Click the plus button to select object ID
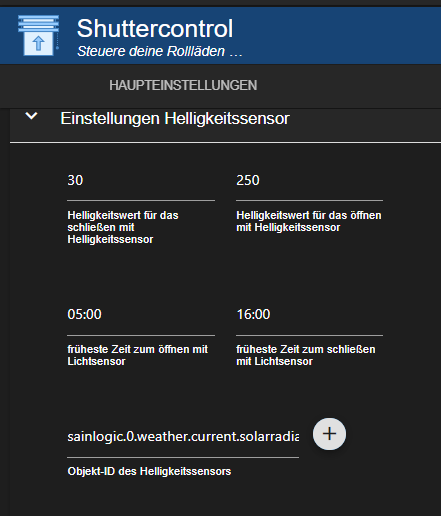441x516 pixels. (x=329, y=434)
